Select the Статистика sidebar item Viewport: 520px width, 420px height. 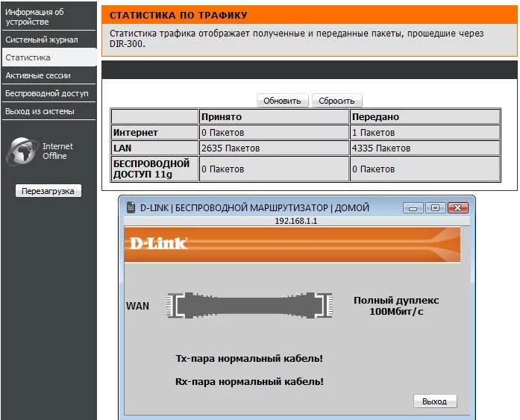48,57
